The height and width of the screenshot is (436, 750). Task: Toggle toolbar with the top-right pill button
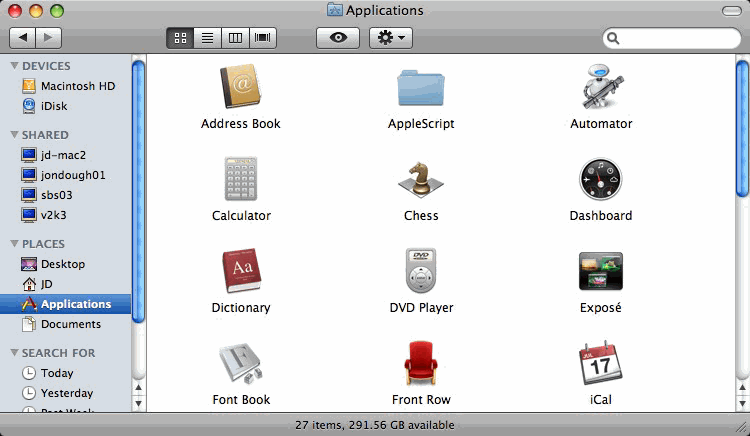click(731, 11)
